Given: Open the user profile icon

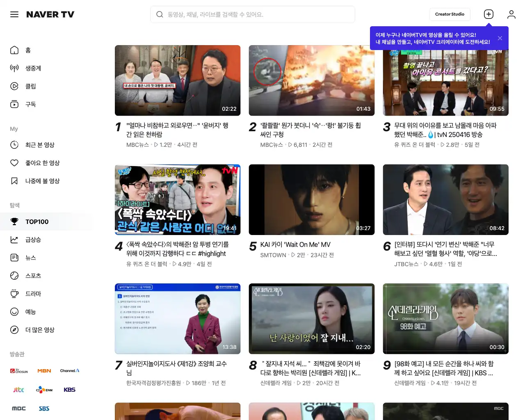Looking at the screenshot, I should [511, 14].
